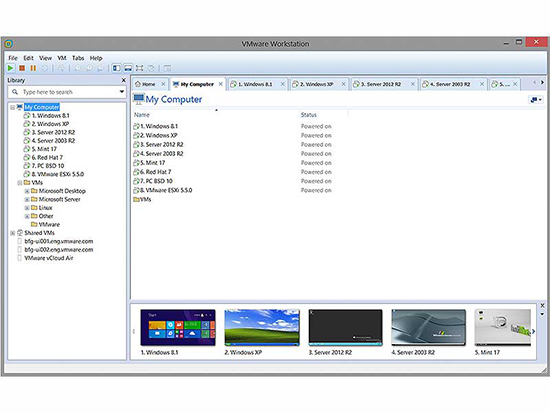Viewport: 550px width, 413px height.
Task: Collapse the VMs folder tree node
Action: (x=20, y=182)
